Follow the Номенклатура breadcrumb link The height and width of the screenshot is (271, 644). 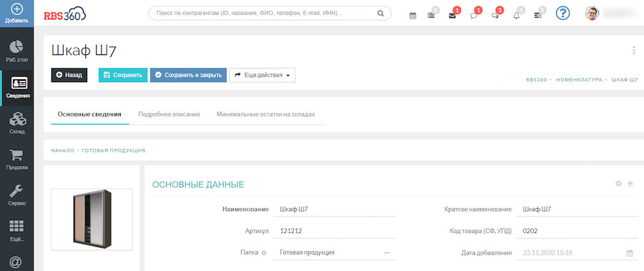tap(579, 79)
